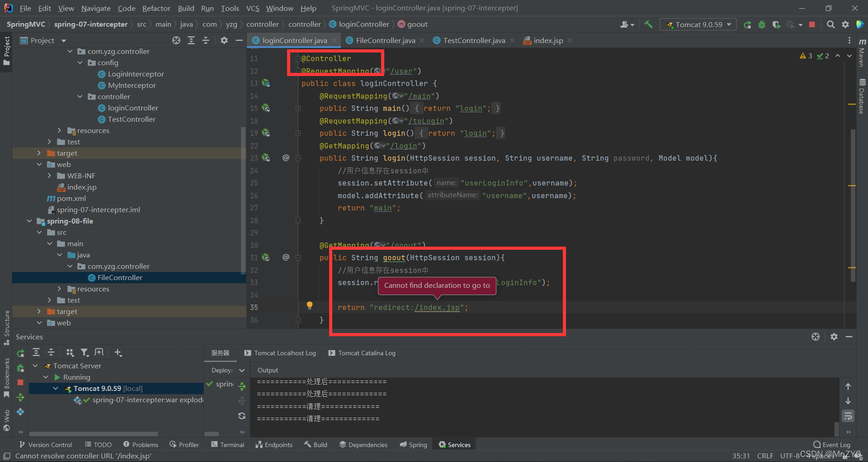Rerun Tomcat from the top toolbar
Image resolution: width=868 pixels, height=462 pixels.
click(747, 24)
